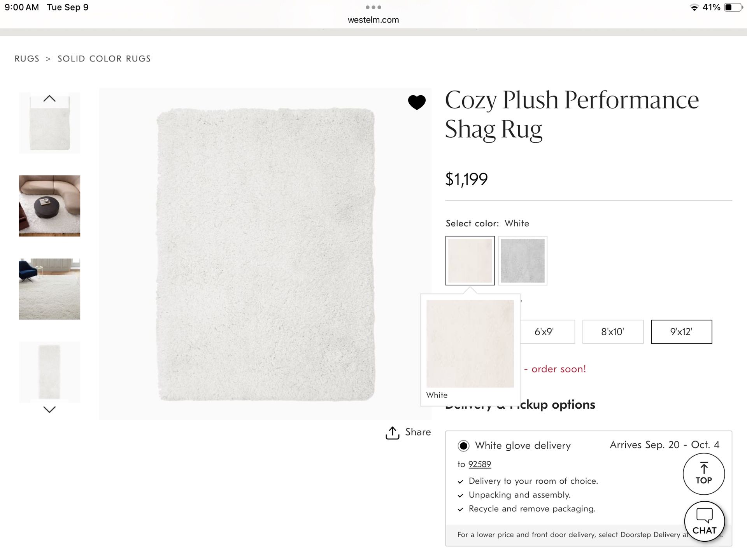The height and width of the screenshot is (560, 747).
Task: Pick the gray color swatch
Action: 523,261
